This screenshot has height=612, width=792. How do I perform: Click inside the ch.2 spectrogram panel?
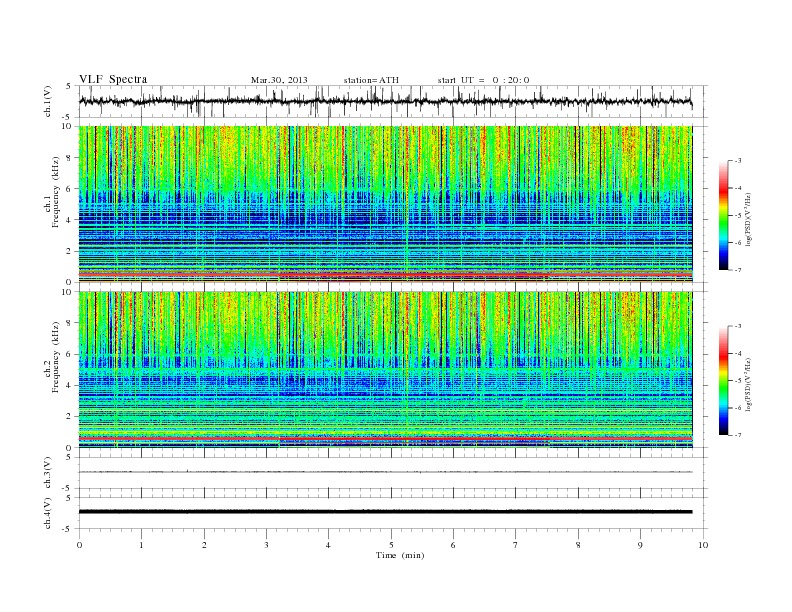tap(385, 369)
